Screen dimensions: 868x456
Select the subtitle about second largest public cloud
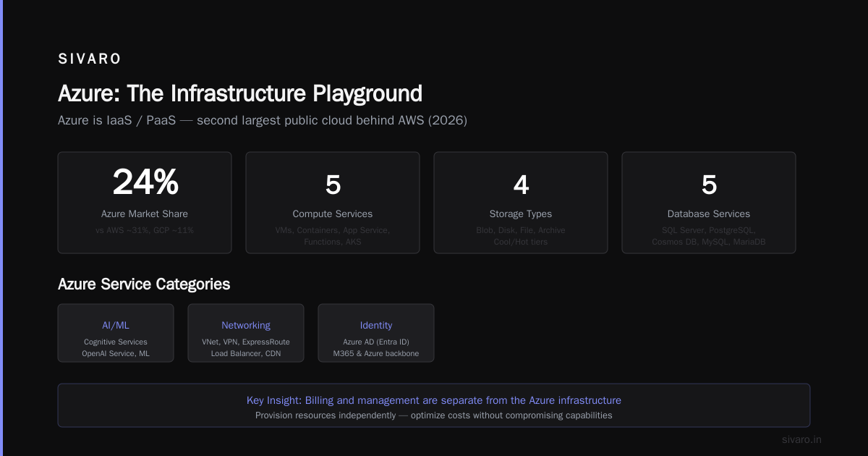(x=263, y=120)
